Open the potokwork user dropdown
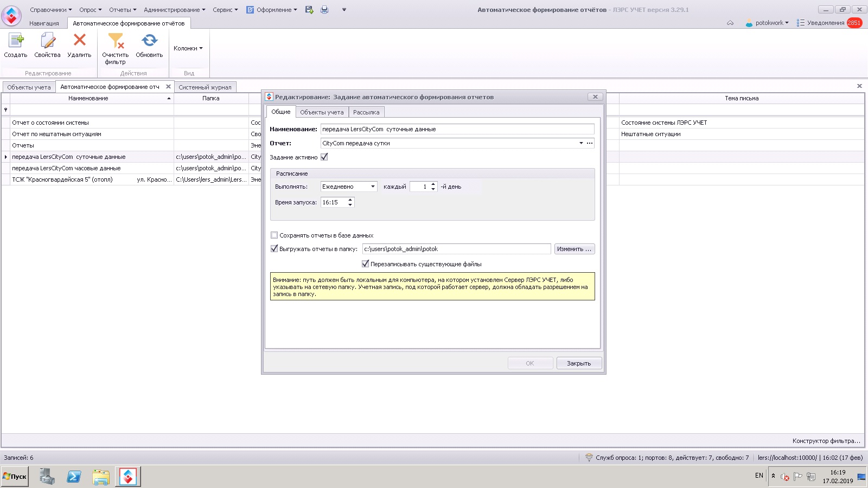This screenshot has height=488, width=868. pyautogui.click(x=767, y=23)
